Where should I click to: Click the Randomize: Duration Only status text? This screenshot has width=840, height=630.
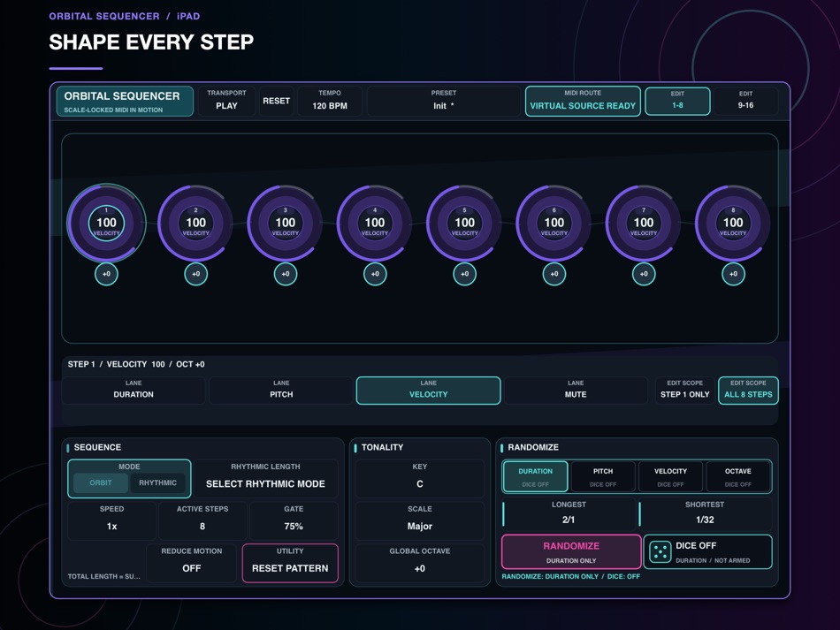pos(570,576)
